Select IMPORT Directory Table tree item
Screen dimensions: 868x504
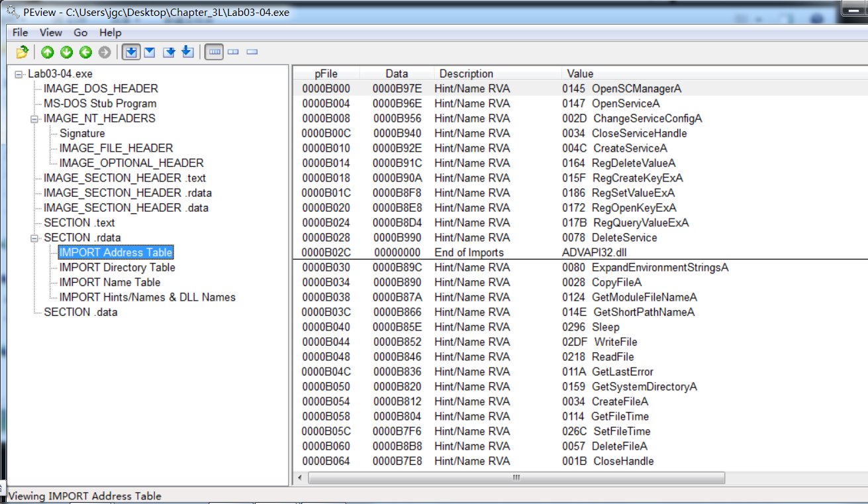click(117, 268)
